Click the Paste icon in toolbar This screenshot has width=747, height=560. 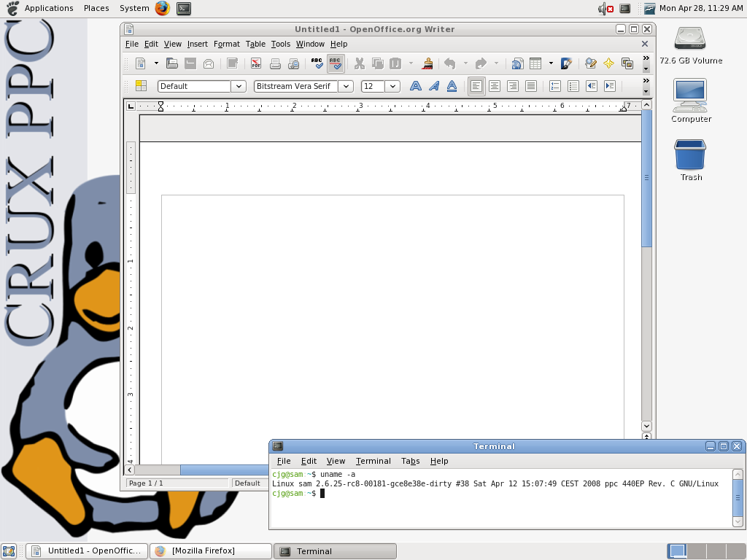pos(395,63)
